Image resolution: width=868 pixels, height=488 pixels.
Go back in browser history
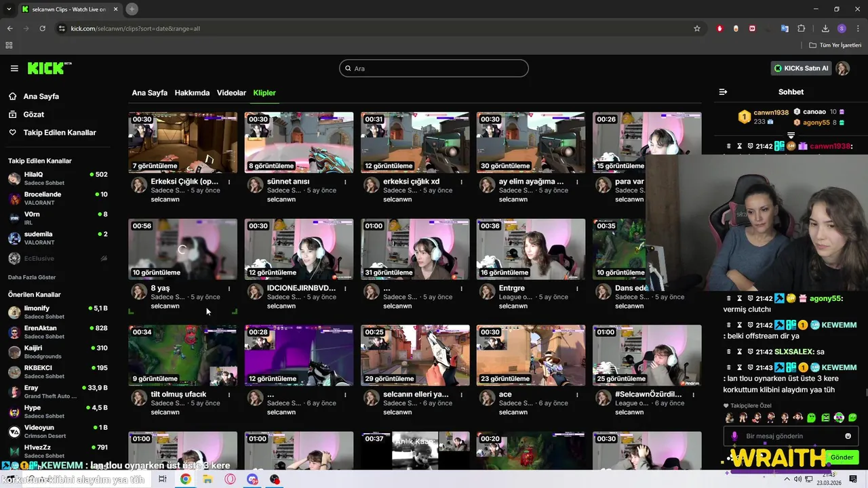9,28
